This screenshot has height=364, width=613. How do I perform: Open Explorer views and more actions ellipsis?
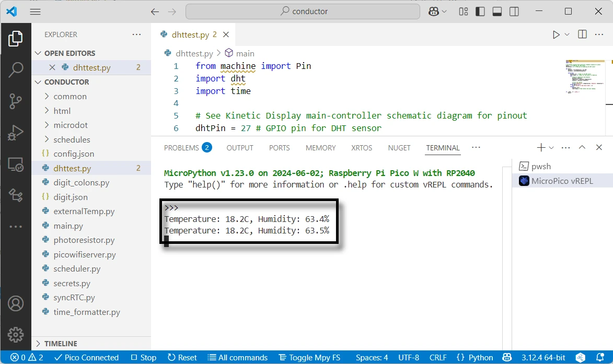(136, 34)
